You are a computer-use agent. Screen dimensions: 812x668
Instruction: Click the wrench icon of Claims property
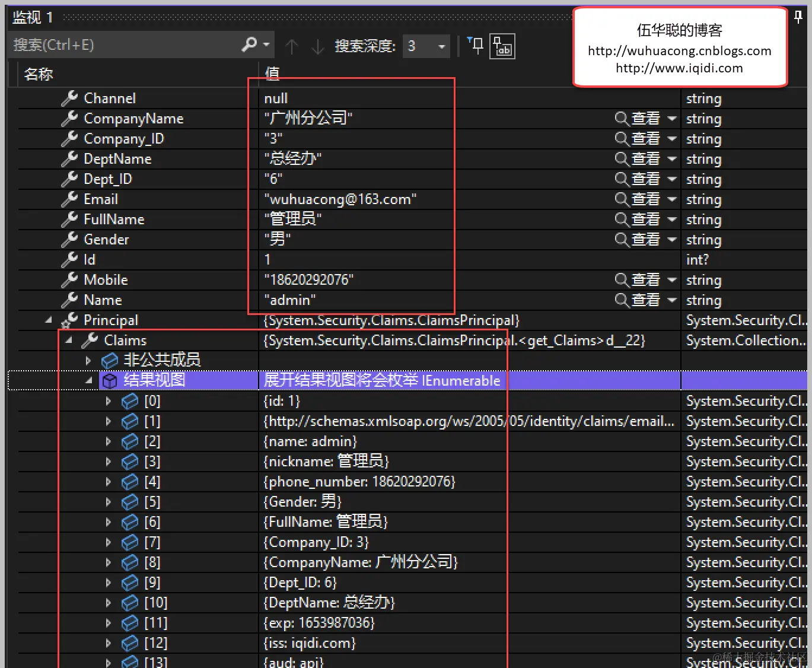[90, 341]
